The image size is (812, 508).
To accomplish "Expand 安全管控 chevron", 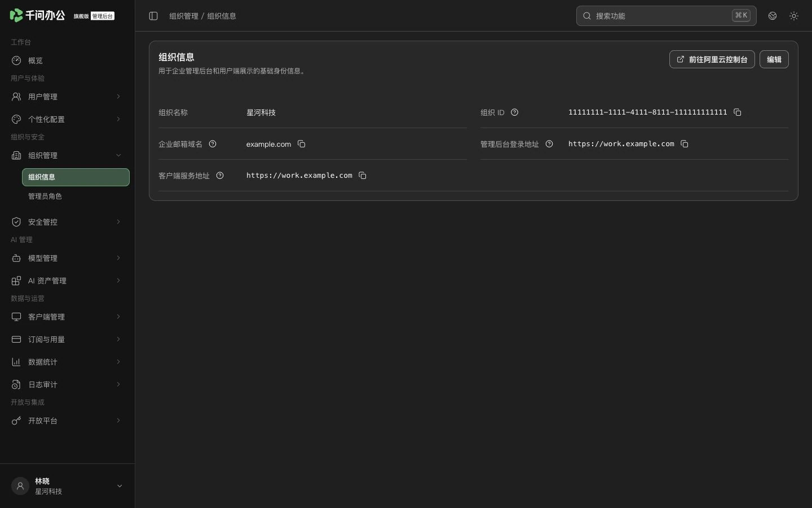I will (118, 222).
